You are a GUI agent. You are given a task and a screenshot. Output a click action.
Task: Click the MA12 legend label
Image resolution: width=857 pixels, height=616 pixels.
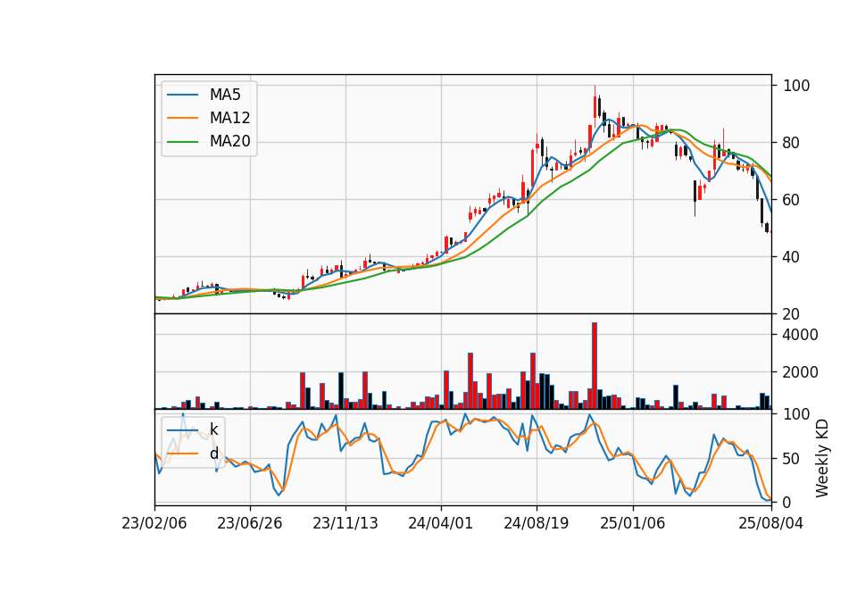(229, 118)
